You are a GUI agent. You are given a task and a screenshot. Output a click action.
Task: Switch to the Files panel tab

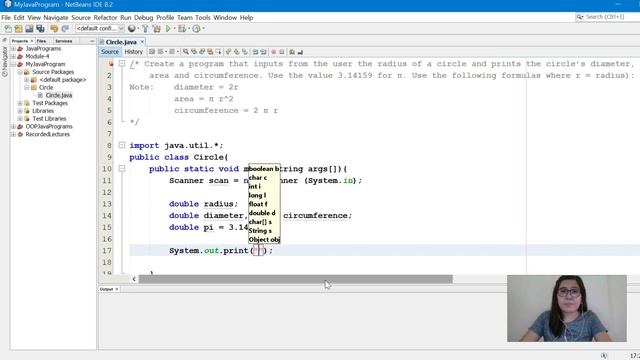point(41,41)
